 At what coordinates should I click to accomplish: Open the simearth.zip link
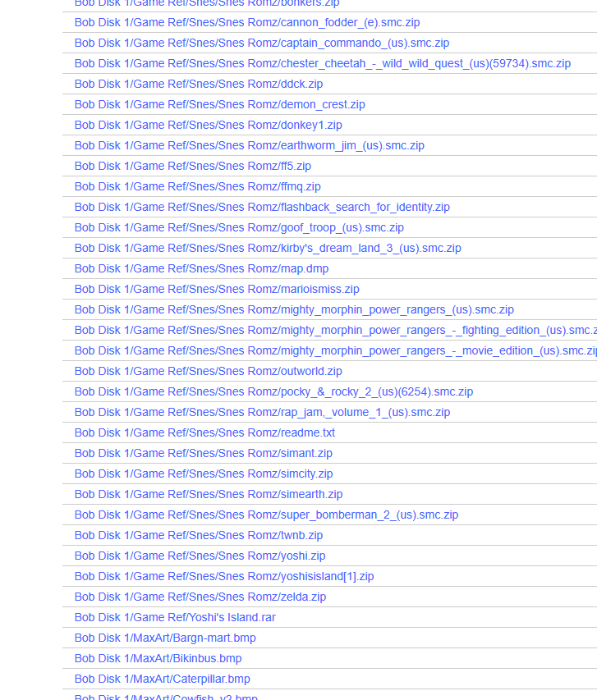[209, 495]
